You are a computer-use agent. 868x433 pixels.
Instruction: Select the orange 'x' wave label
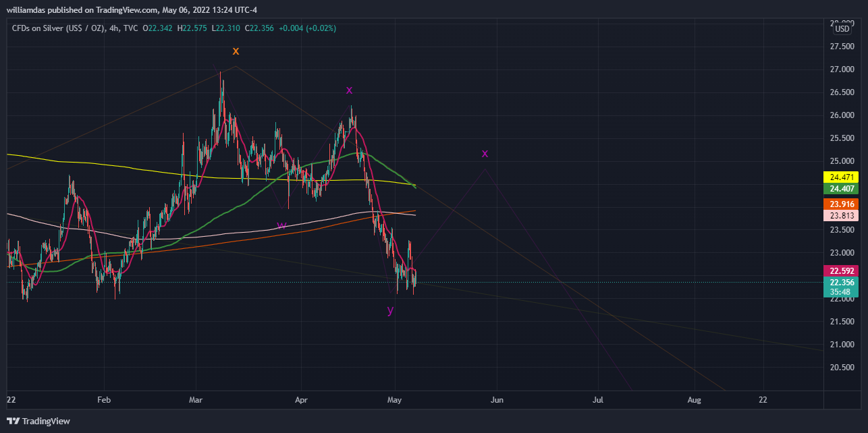[x=236, y=51]
